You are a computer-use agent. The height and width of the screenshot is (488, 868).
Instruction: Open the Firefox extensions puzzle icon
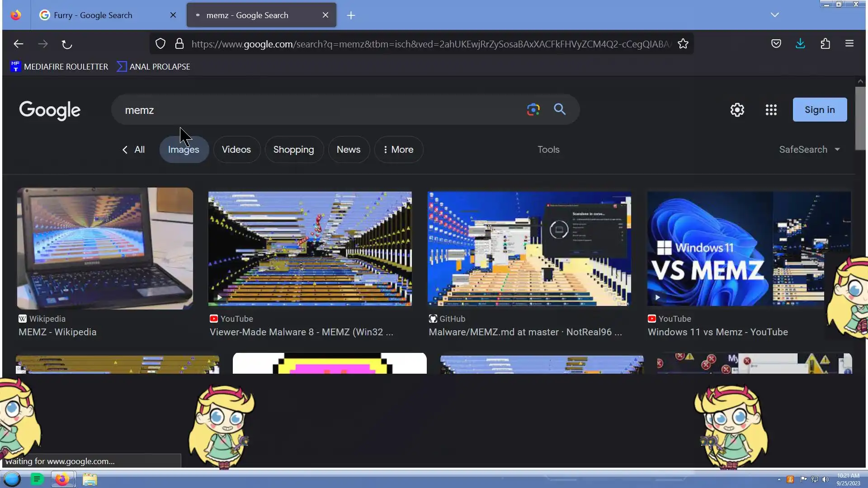[825, 44]
